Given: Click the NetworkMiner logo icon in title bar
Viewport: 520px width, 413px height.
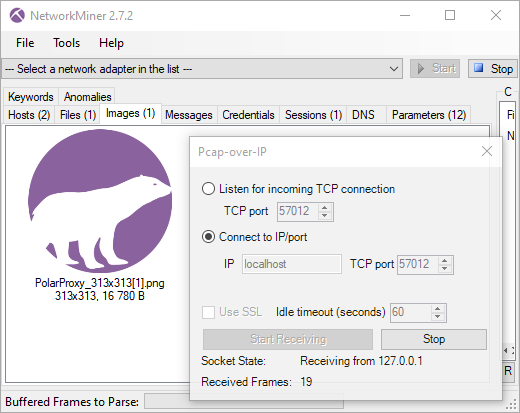Looking at the screenshot, I should 17,15.
